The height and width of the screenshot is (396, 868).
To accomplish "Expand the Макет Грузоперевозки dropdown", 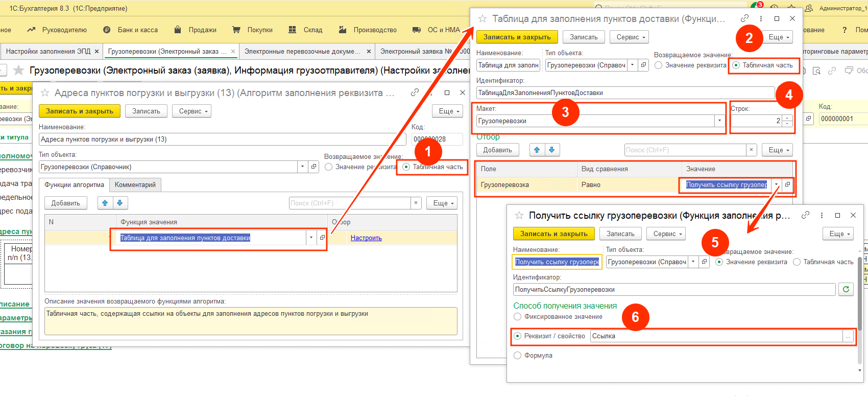I will [719, 121].
